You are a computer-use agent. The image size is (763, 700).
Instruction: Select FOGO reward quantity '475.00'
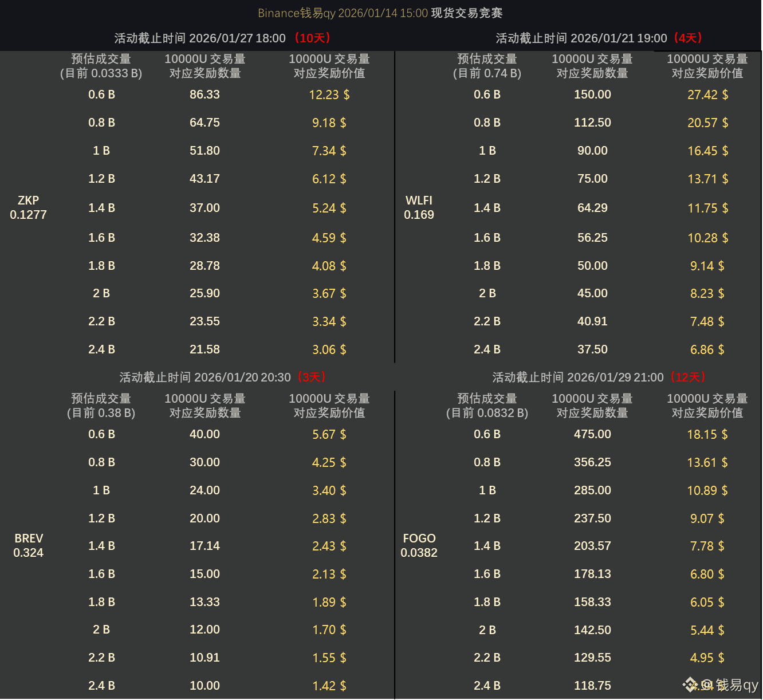(592, 434)
